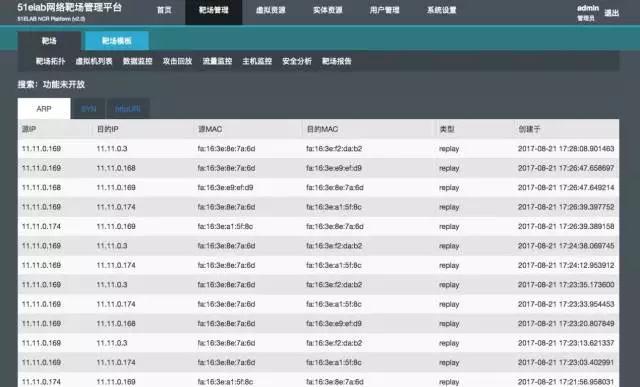Open the 首页 home menu
The image size is (640, 387).
click(x=164, y=10)
